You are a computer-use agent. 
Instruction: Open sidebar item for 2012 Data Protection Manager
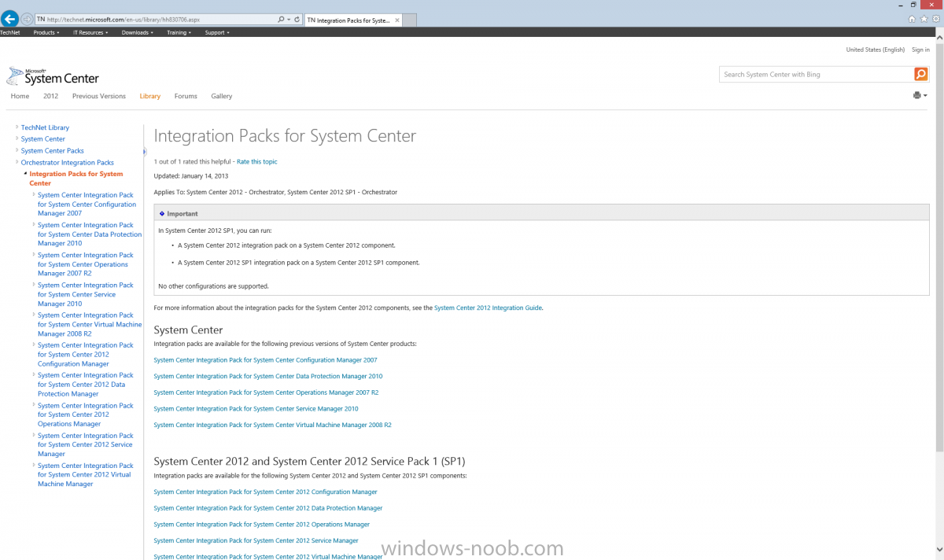(86, 385)
